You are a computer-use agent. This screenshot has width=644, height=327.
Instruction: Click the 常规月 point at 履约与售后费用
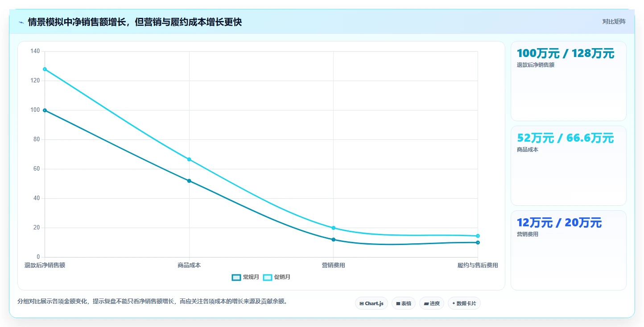click(x=478, y=242)
